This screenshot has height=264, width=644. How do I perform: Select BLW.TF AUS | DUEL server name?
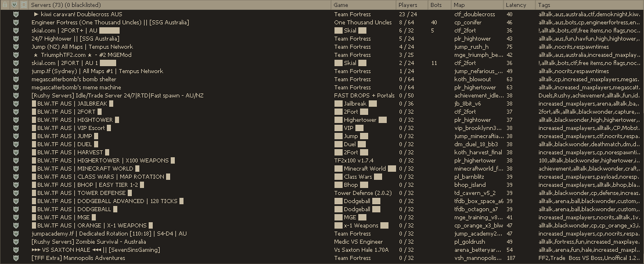point(64,144)
